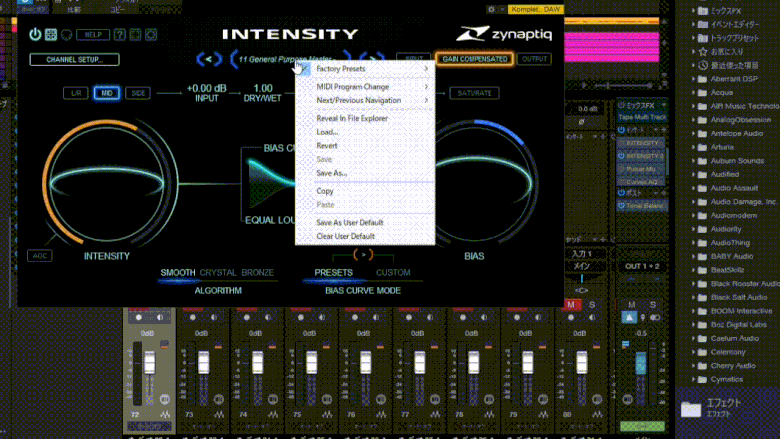Open the settings gear above the plugin
The height and width of the screenshot is (439, 780).
[x=491, y=9]
